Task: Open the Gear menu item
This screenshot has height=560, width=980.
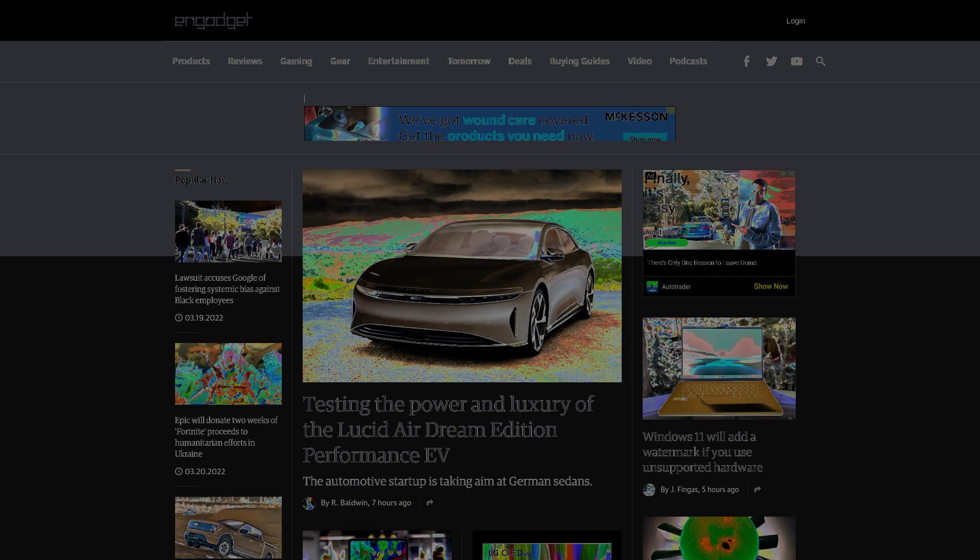Action: [x=340, y=61]
